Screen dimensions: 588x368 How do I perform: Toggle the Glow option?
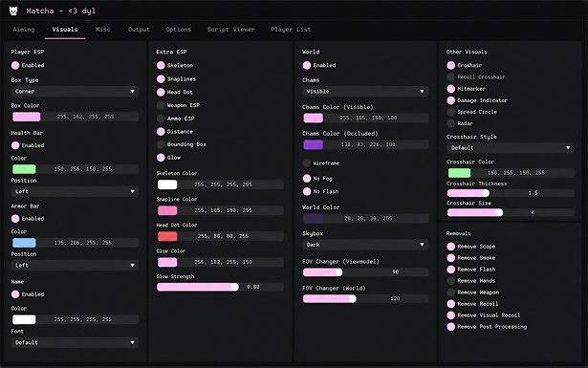coord(161,158)
